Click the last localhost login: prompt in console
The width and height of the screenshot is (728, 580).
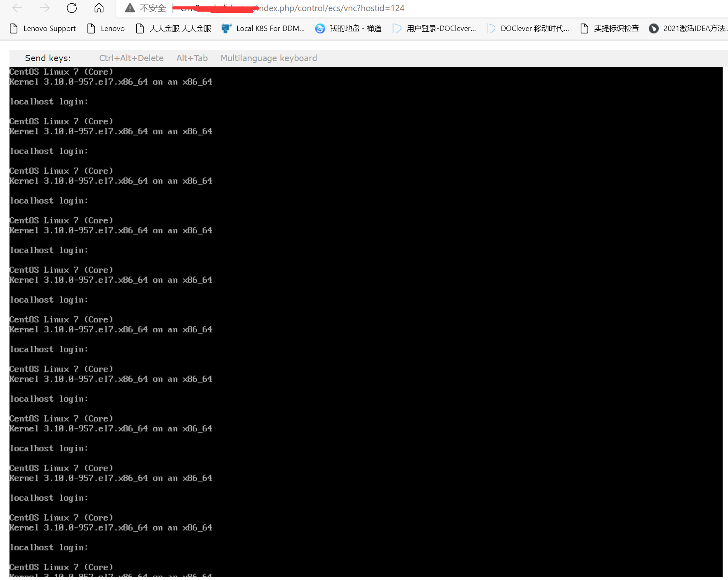pos(49,548)
